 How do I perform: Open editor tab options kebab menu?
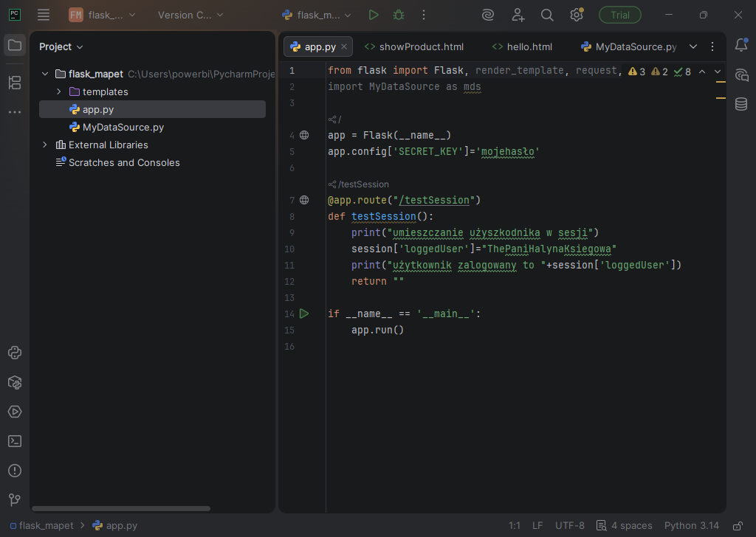point(712,46)
